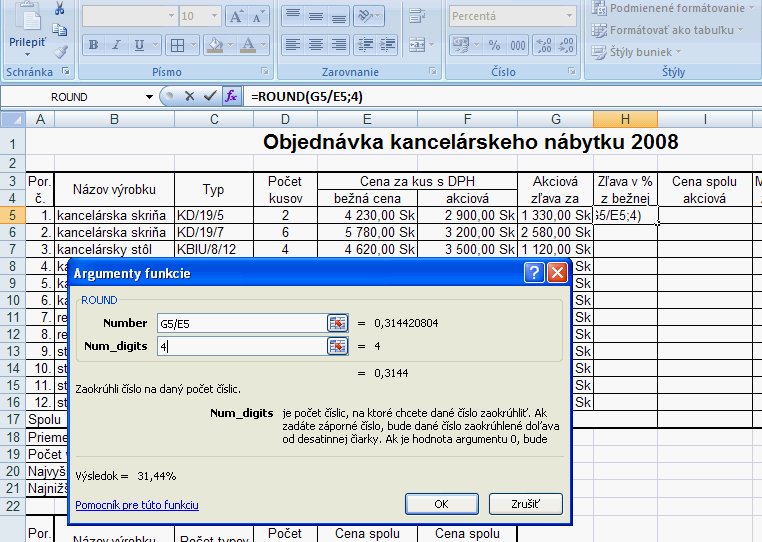Click the Decrease Font Size icon
Screen dimensions: 762x542
coord(258,17)
